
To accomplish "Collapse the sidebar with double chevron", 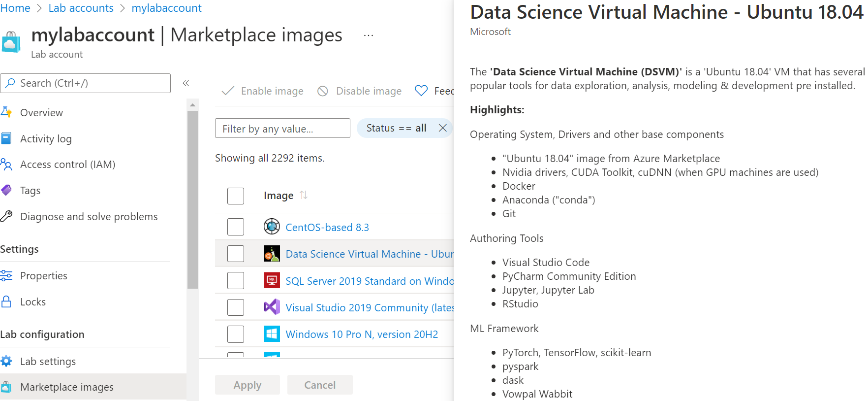I will coord(186,83).
